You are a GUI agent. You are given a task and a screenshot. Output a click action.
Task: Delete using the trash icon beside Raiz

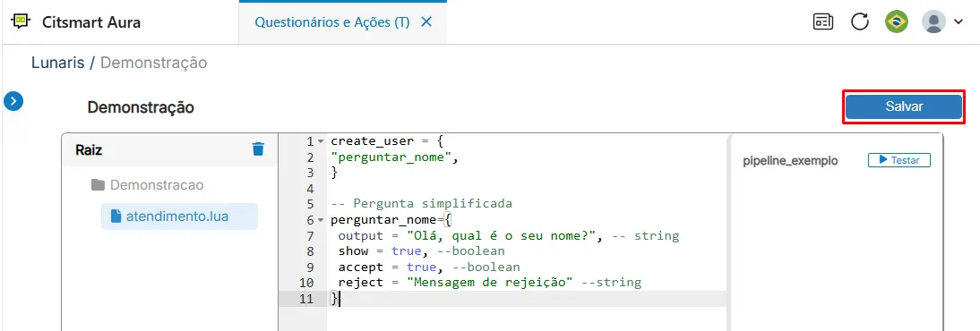point(258,149)
